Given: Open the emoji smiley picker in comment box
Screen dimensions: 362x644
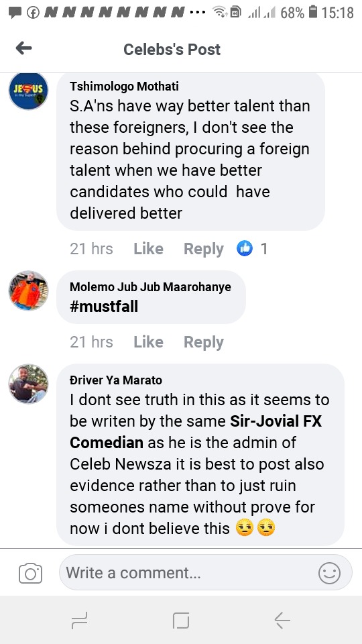Looking at the screenshot, I should [x=329, y=573].
